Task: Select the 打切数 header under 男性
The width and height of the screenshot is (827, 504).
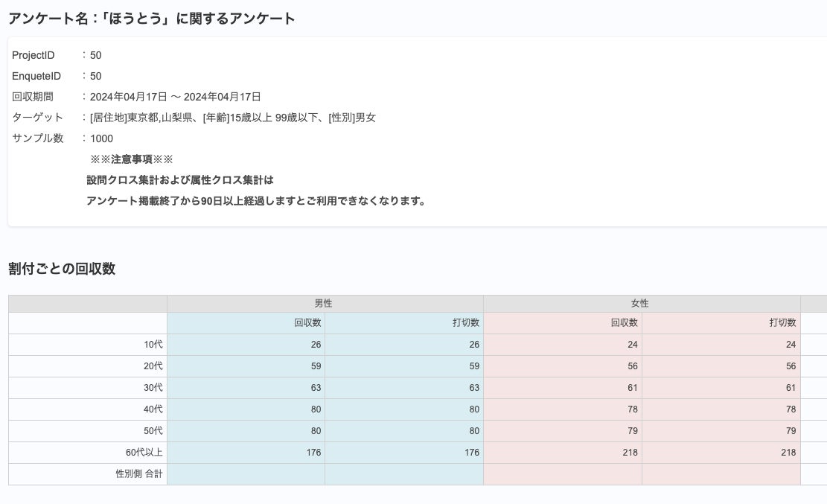Action: pyautogui.click(x=466, y=323)
